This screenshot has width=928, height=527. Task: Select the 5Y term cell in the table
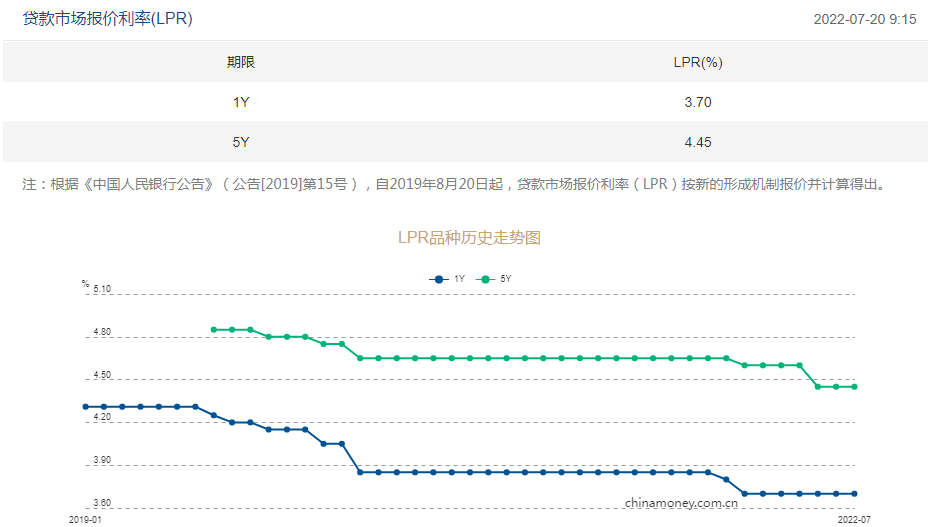pyautogui.click(x=240, y=142)
